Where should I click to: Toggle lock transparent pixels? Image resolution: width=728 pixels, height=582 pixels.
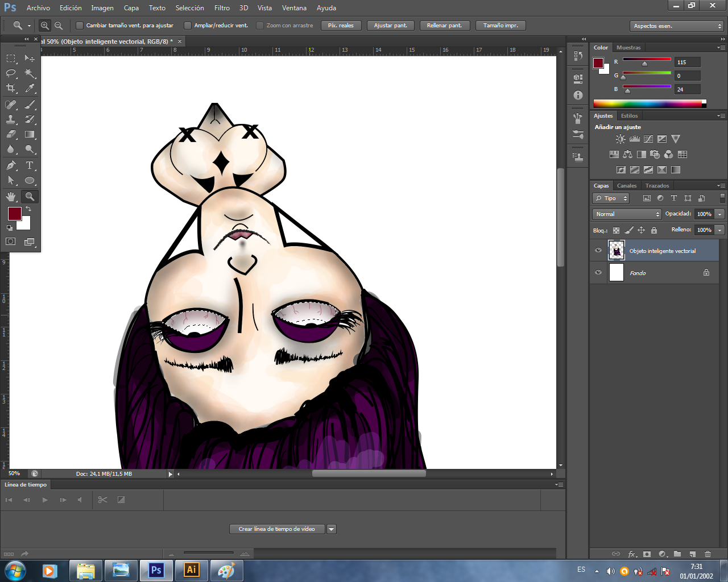click(x=616, y=230)
